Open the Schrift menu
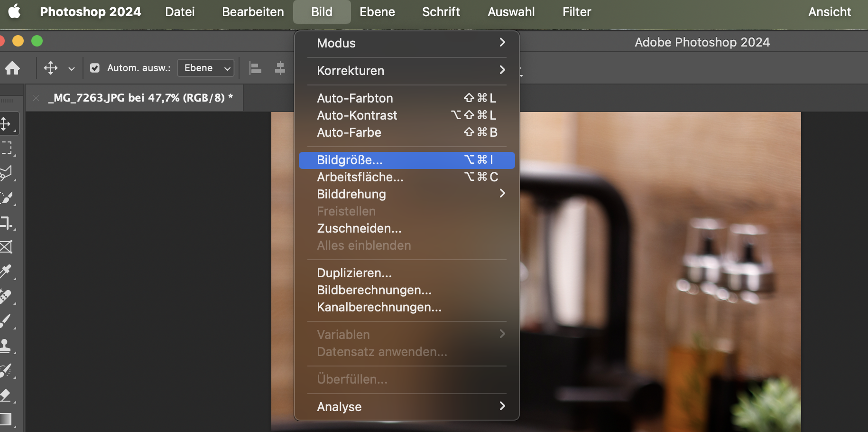Viewport: 868px width, 432px height. click(441, 11)
